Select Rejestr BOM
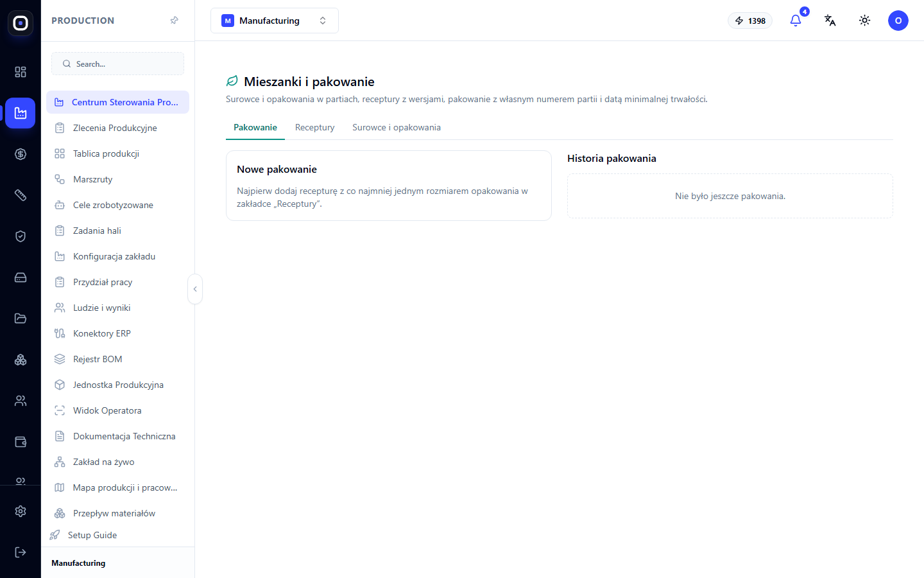This screenshot has height=578, width=924. 118,359
